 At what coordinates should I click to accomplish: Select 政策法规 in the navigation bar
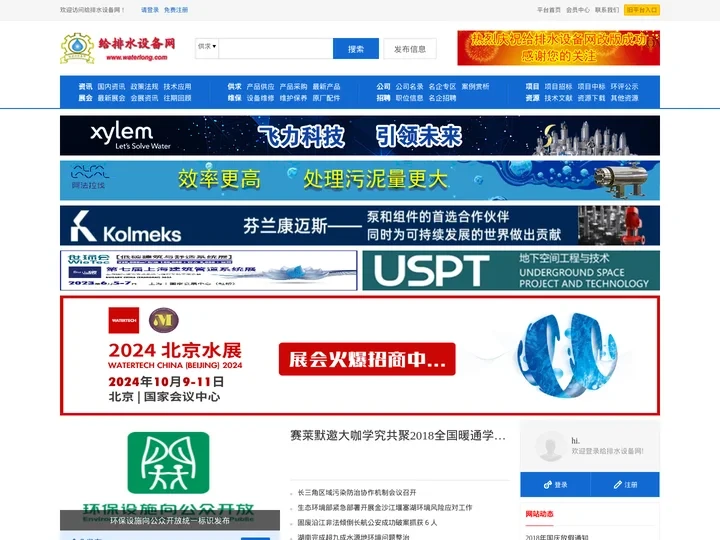pyautogui.click(x=144, y=86)
